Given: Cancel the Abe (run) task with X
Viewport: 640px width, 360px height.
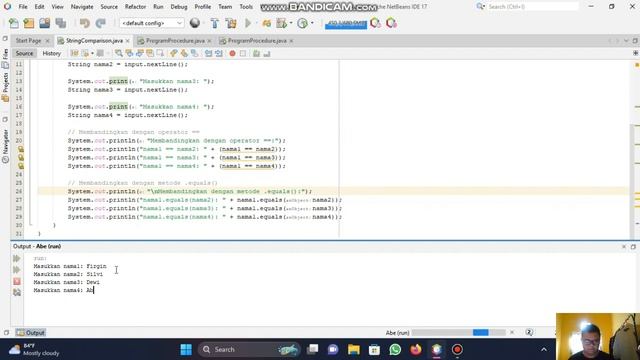Looking at the screenshot, I should 512,333.
